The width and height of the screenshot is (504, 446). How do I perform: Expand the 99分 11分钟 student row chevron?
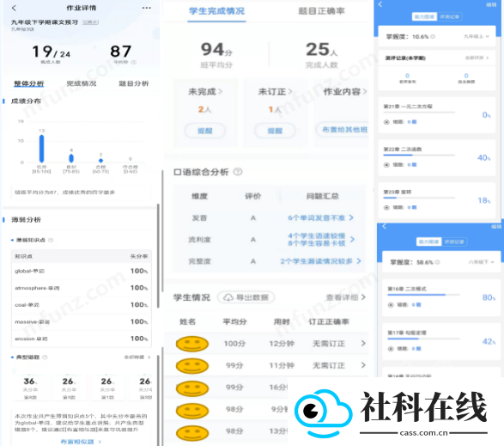[x=363, y=365]
